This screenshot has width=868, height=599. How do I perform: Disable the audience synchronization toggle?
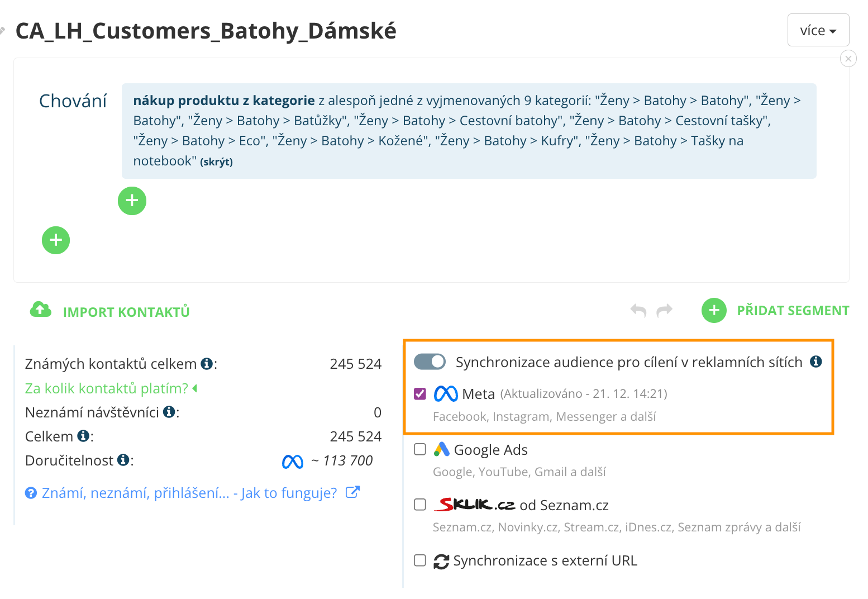point(429,362)
